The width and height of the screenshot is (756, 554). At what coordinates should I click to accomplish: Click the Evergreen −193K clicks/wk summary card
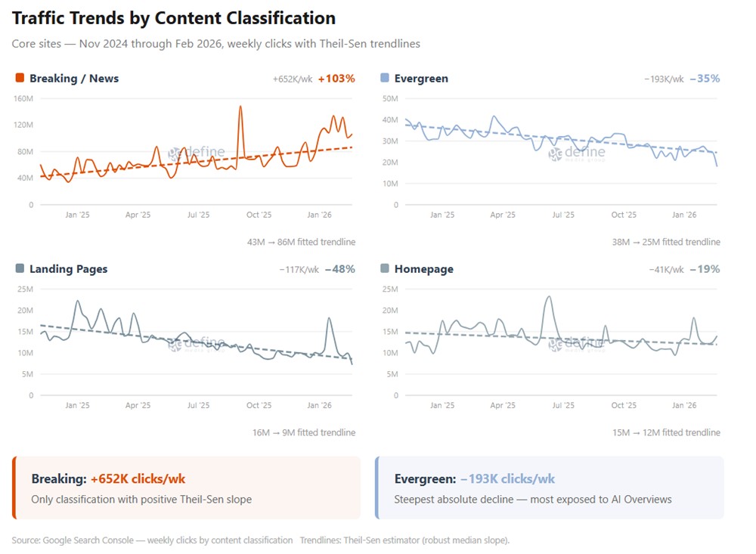click(x=549, y=487)
